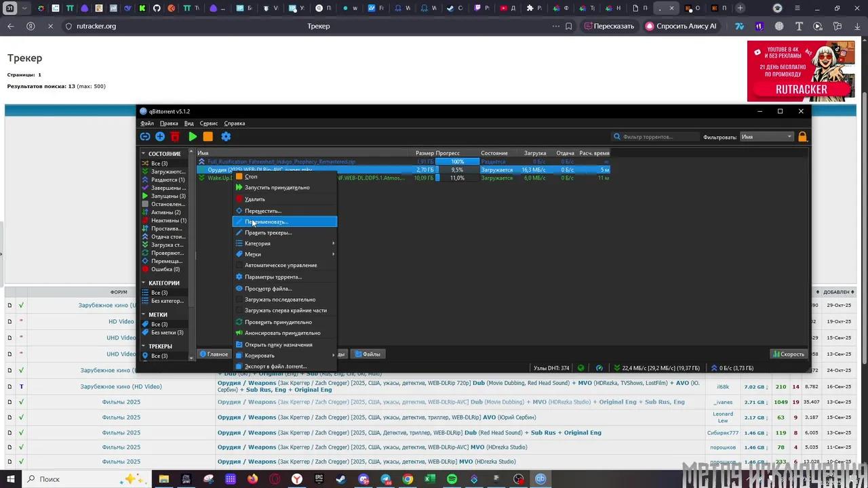The width and height of the screenshot is (868, 488).
Task: Choose 'Переименовать...' in the context menu
Action: pyautogui.click(x=285, y=222)
